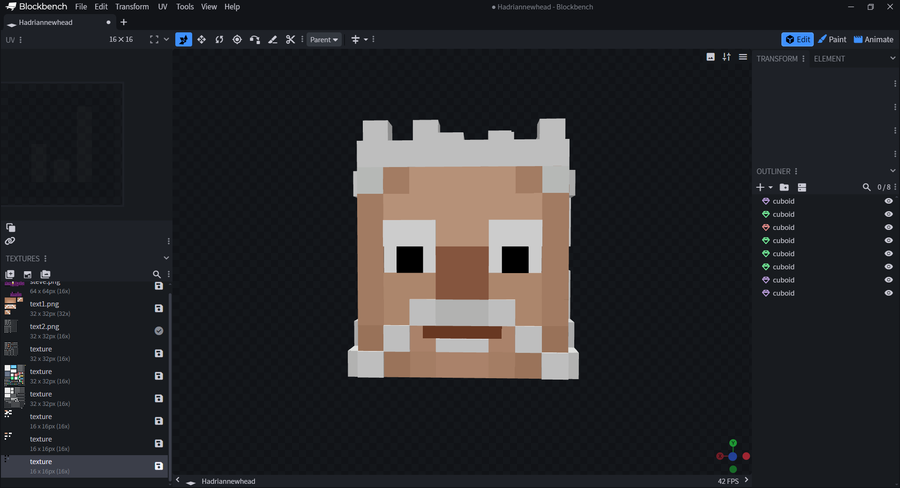The image size is (900, 488).
Task: Toggle visibility of the fifth cuboid
Action: (889, 254)
